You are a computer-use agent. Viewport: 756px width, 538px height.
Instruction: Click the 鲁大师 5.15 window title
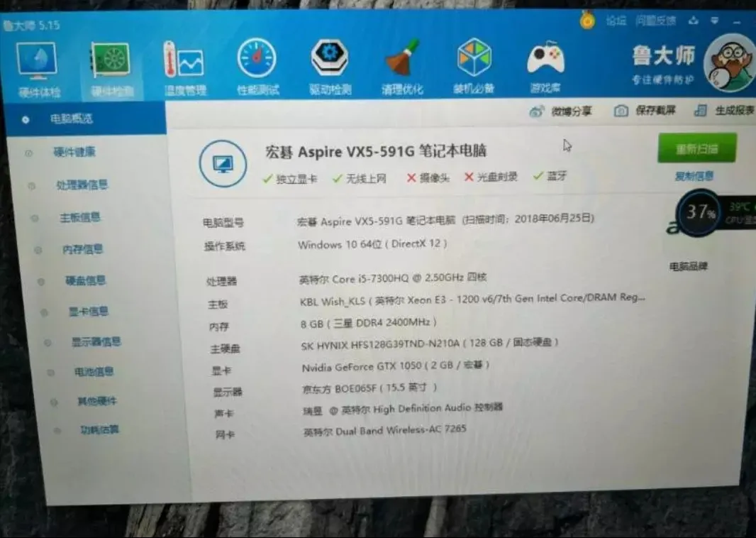(32, 25)
